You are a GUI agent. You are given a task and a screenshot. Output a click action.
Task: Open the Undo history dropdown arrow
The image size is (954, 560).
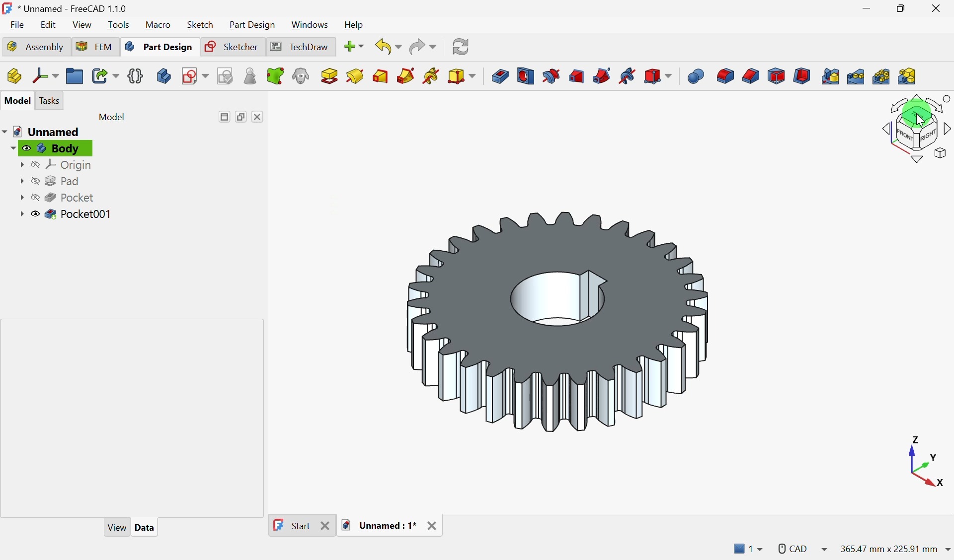tap(399, 48)
